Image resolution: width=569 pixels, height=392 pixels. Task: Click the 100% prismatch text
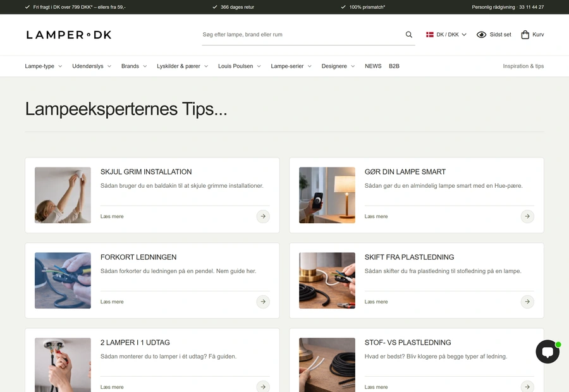367,7
